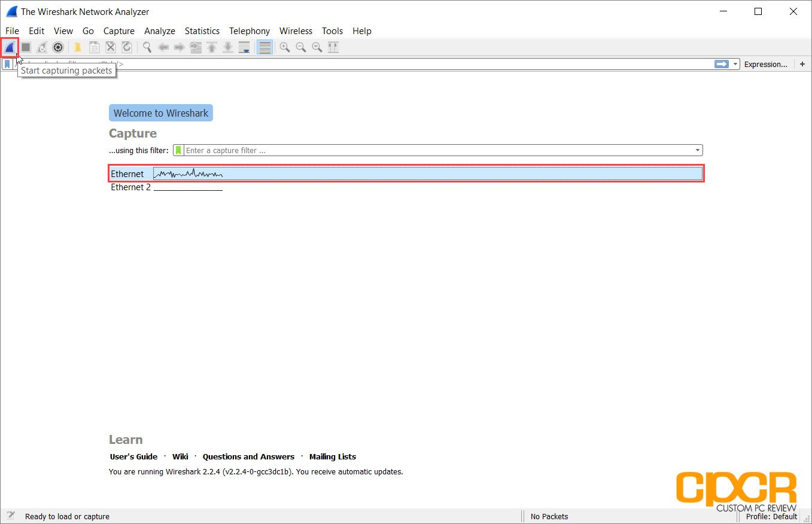The image size is (812, 524).
Task: Click the Welcome to Wireshark banner
Action: point(161,113)
